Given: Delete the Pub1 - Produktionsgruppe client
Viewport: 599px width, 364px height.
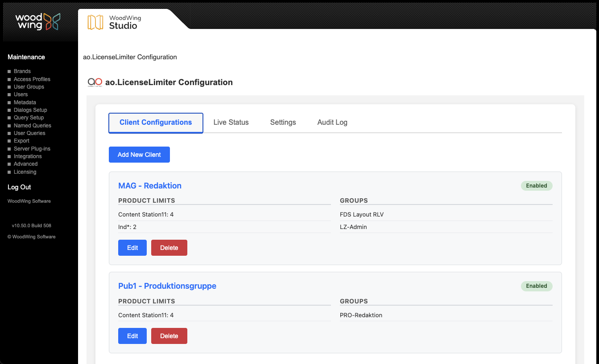Looking at the screenshot, I should point(169,336).
